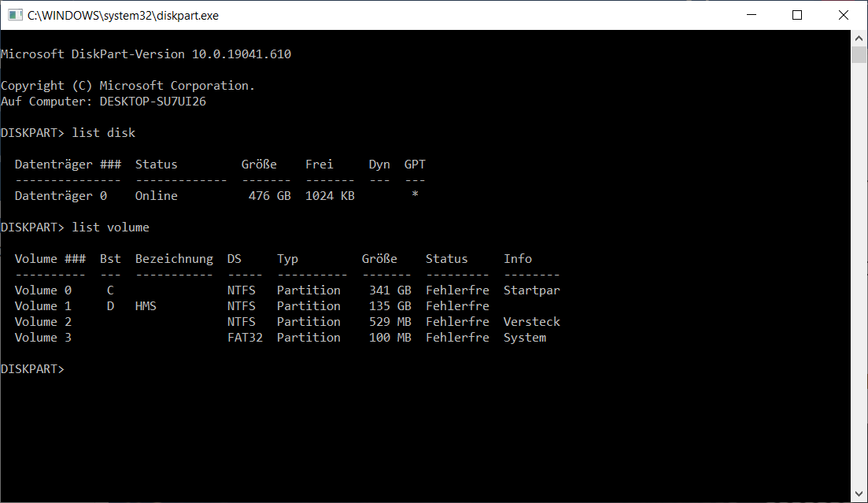Screen dimensions: 868x503
Task: Click the 'Frei' column header
Action: [x=319, y=165]
